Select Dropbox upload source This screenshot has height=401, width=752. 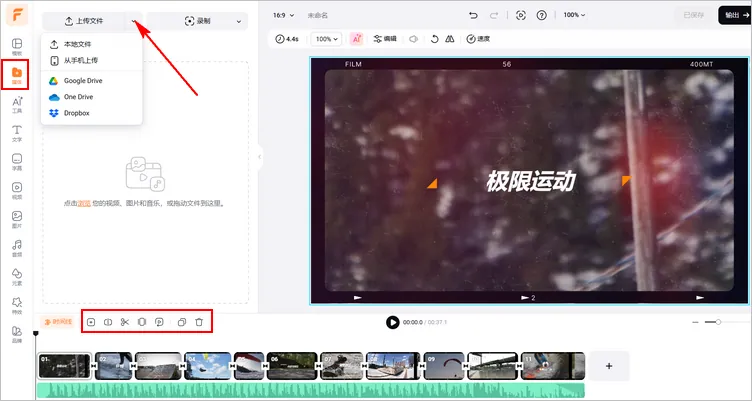[x=92, y=113]
